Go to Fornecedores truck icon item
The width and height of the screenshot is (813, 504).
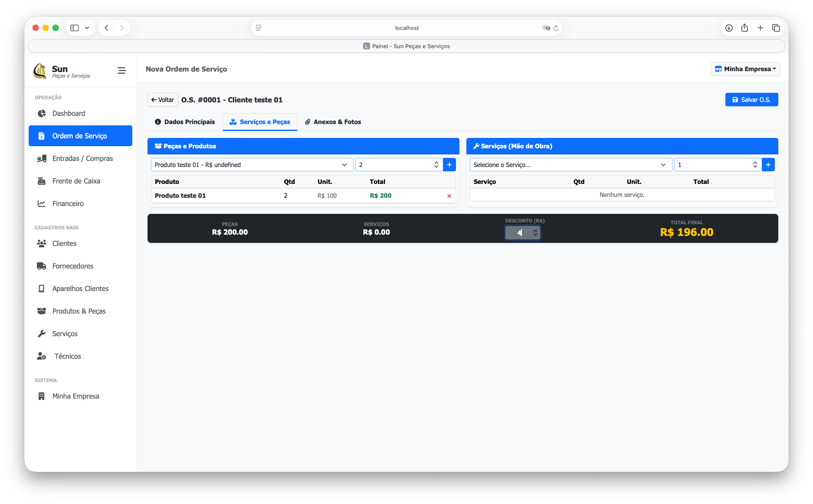[72, 266]
